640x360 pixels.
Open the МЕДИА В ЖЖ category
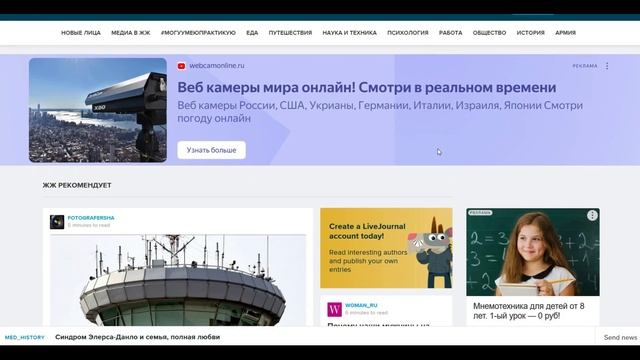click(x=131, y=33)
